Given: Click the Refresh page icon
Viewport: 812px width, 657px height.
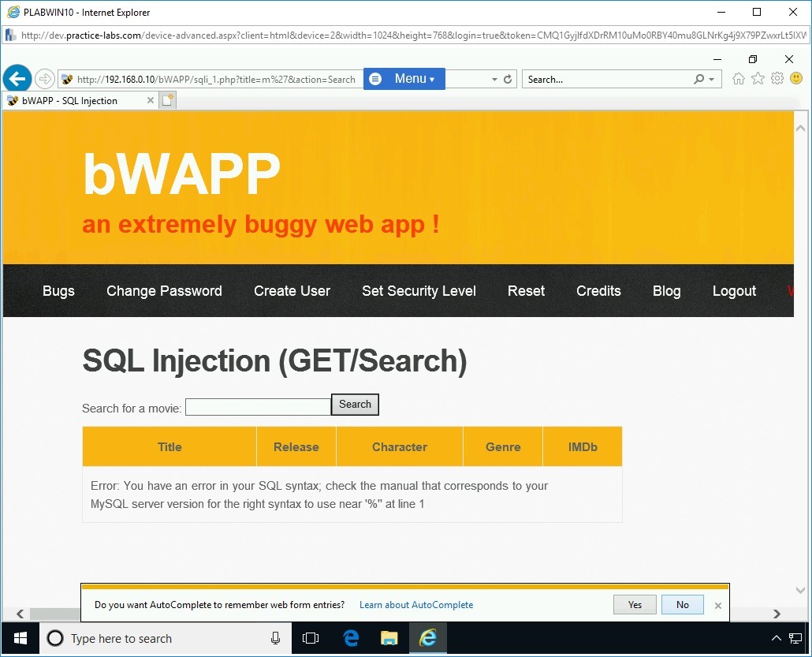Looking at the screenshot, I should [x=508, y=80].
